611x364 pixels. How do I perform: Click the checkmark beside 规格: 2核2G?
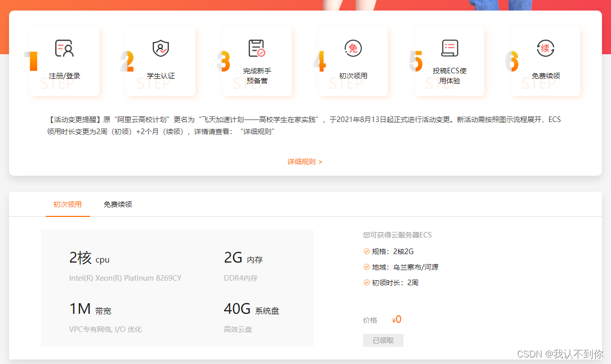tap(366, 251)
